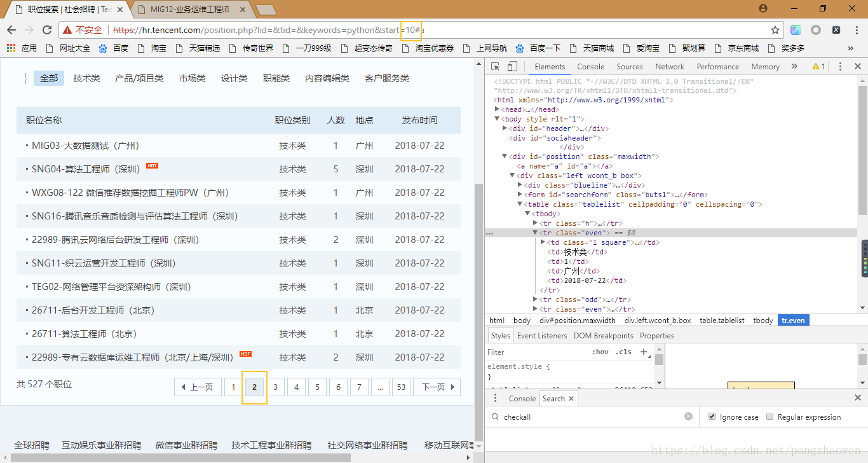Clear the checkall search text

(688, 417)
